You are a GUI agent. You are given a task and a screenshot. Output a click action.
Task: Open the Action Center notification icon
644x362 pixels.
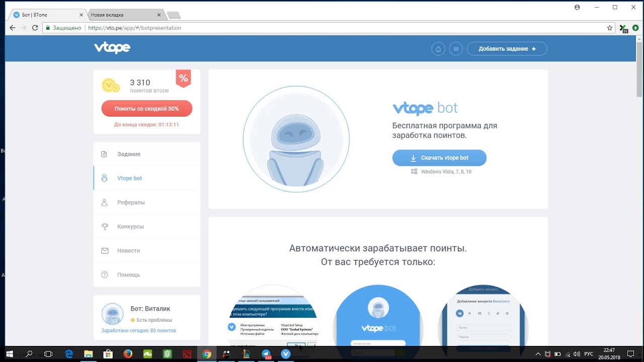pos(631,354)
